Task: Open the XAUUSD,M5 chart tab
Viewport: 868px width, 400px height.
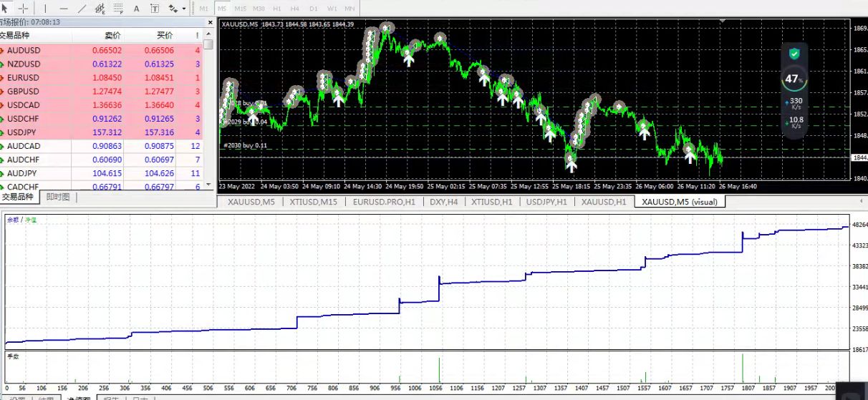Action: tap(251, 202)
